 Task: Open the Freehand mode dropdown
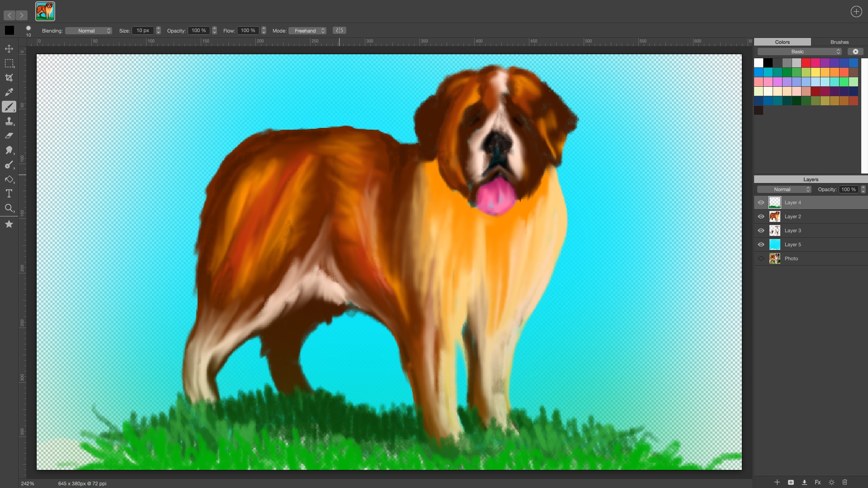click(x=307, y=31)
